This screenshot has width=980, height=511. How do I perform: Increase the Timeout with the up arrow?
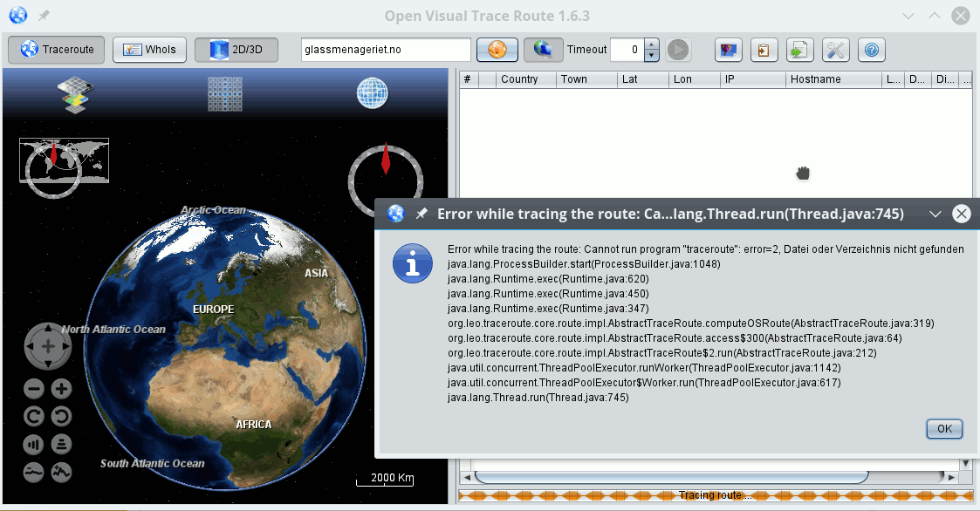point(651,44)
